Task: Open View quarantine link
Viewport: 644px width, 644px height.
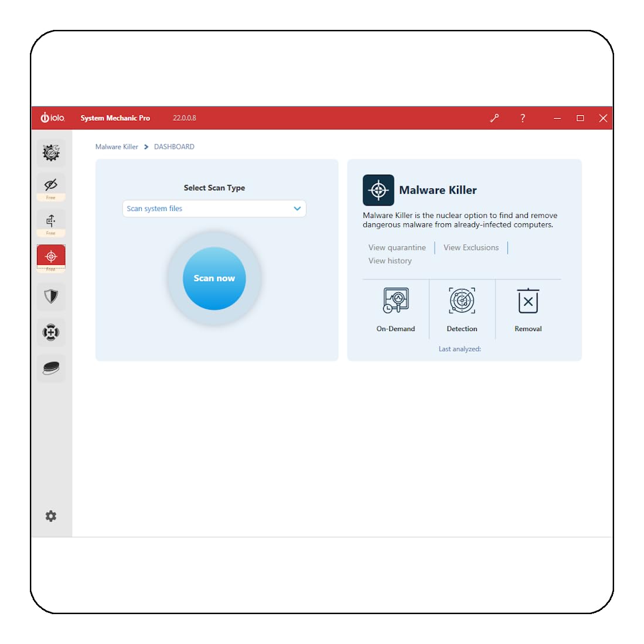Action: (397, 248)
